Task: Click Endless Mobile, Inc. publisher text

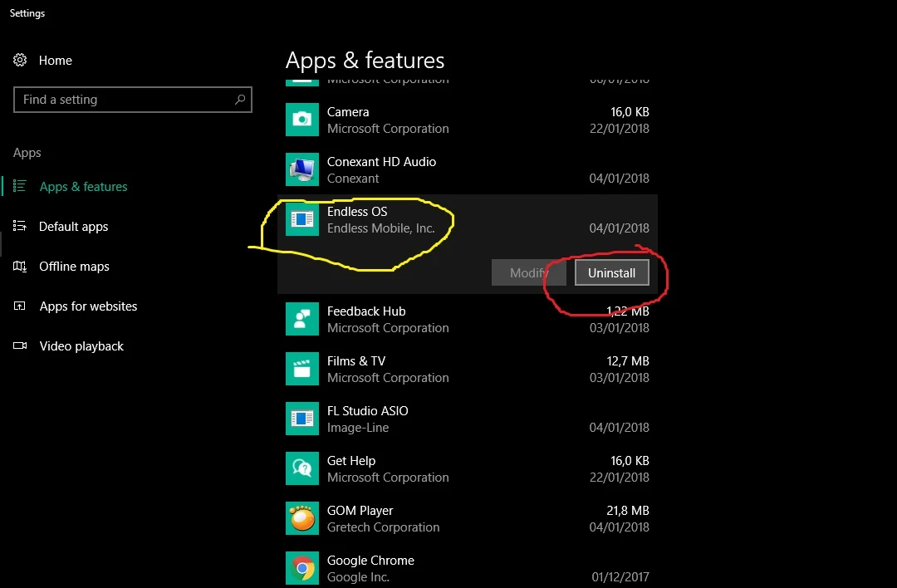Action: 380,228
